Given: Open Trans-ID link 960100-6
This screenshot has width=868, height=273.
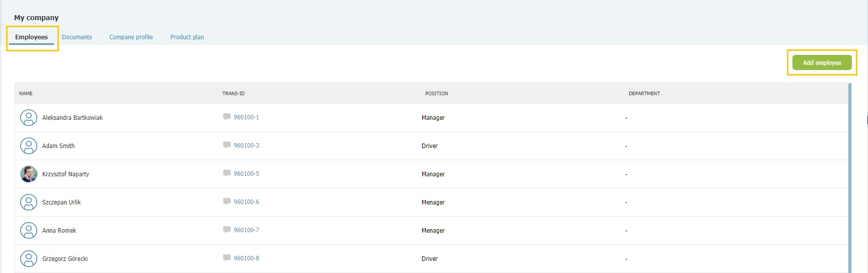Looking at the screenshot, I should click(246, 202).
